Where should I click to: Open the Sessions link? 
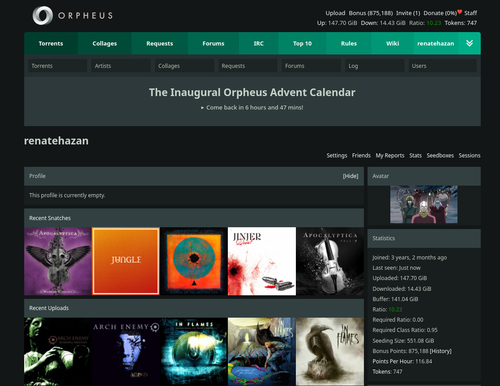pyautogui.click(x=469, y=155)
